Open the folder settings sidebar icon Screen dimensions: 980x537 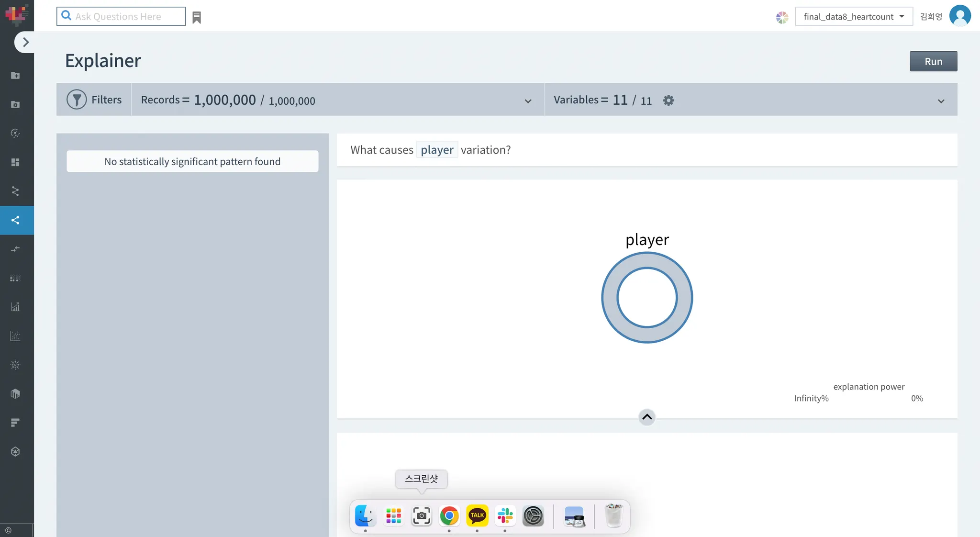pos(15,104)
